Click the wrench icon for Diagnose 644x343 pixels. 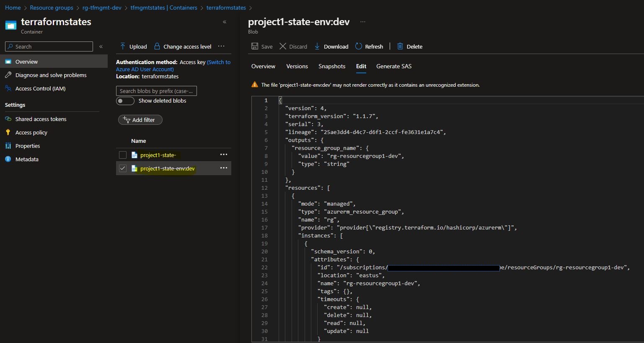(8, 75)
